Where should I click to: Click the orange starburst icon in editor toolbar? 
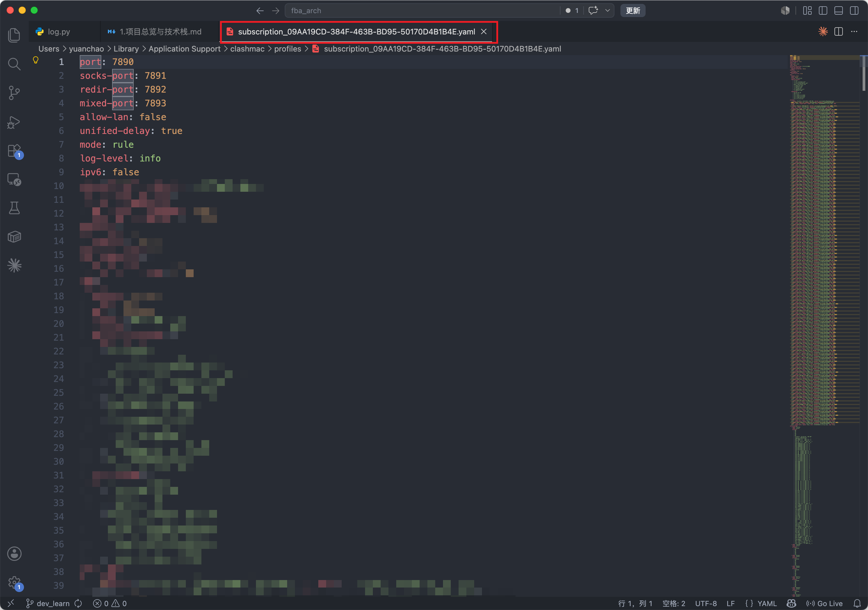tap(823, 32)
